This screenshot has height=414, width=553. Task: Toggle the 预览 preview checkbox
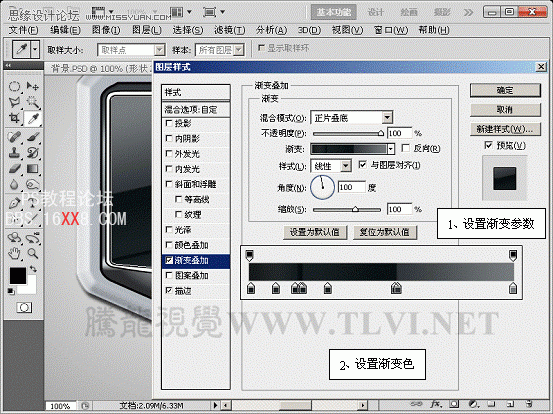point(488,145)
